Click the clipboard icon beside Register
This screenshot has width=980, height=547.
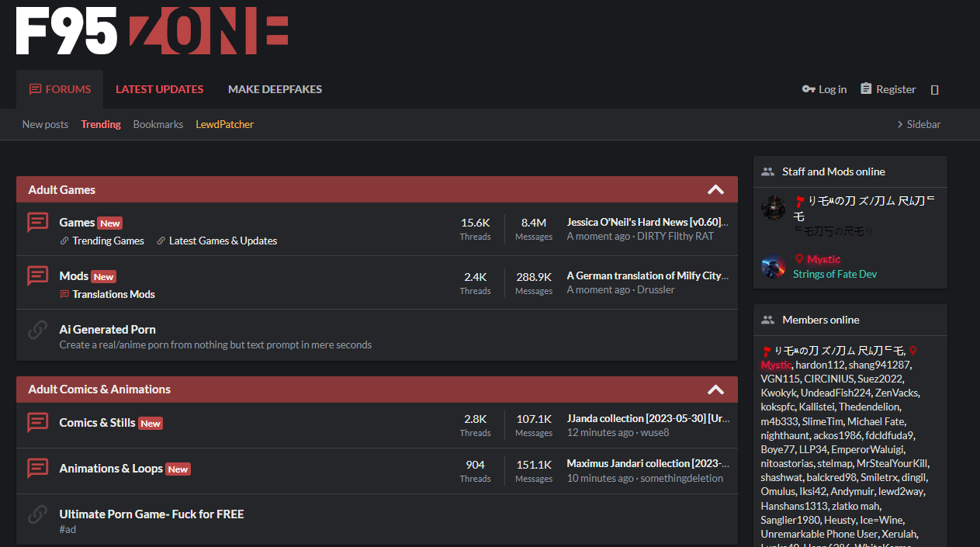pyautogui.click(x=866, y=89)
